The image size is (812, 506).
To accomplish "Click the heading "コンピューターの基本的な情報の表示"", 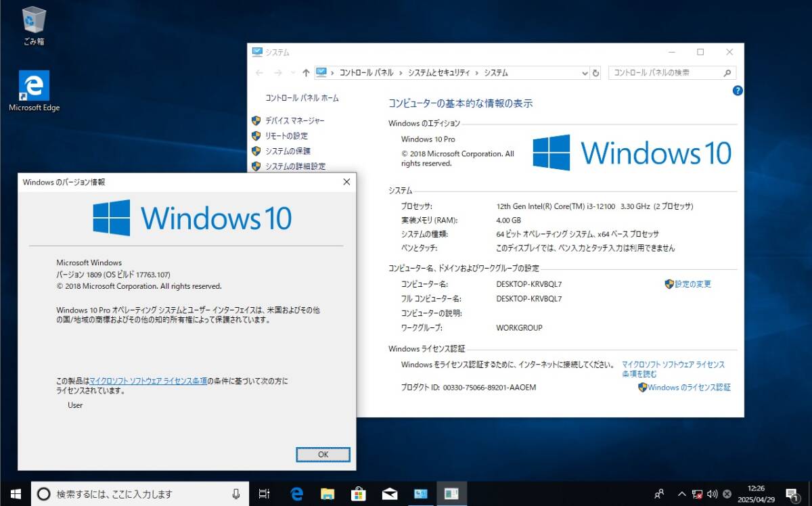I will [x=460, y=103].
